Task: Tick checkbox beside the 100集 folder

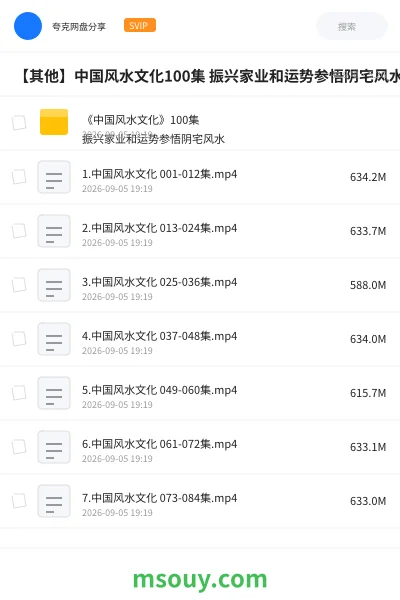Action: [19, 123]
